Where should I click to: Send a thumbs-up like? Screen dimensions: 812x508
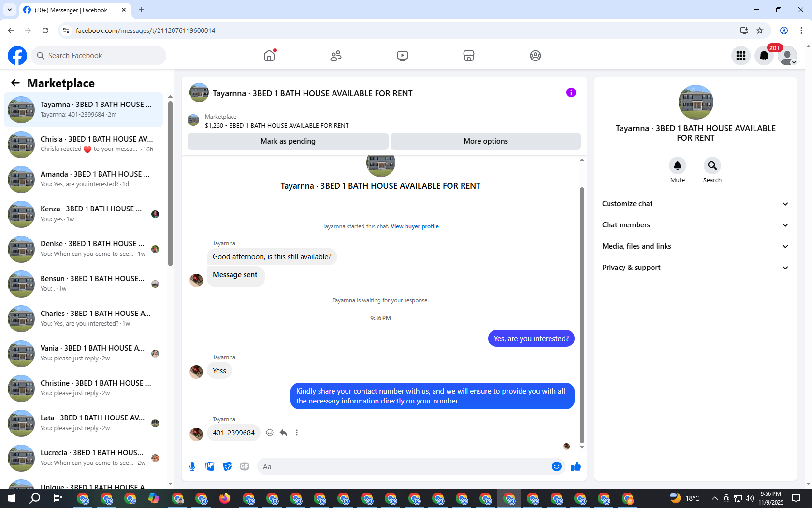[576, 466]
